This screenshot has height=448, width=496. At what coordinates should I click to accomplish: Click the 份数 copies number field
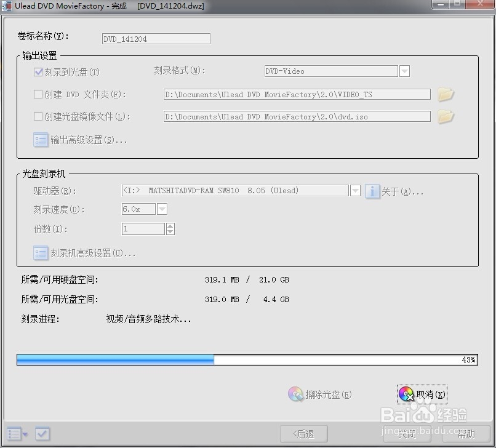[143, 229]
